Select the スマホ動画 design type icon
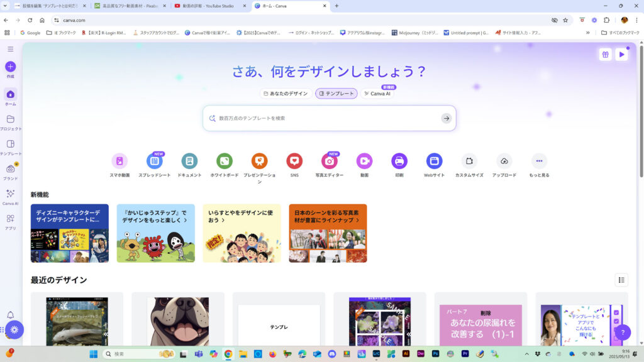The image size is (644, 362). click(x=119, y=161)
